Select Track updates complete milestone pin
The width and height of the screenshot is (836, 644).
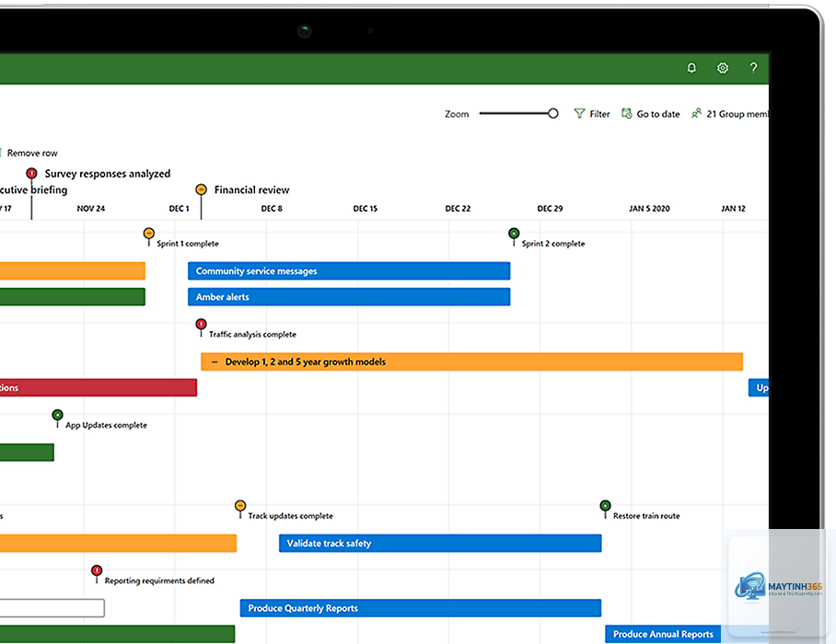240,505
